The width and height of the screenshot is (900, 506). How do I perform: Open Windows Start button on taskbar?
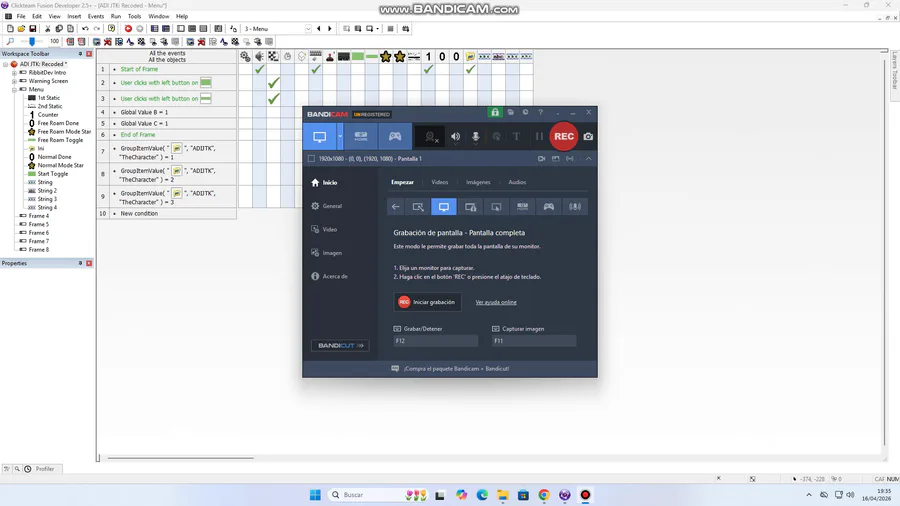315,495
